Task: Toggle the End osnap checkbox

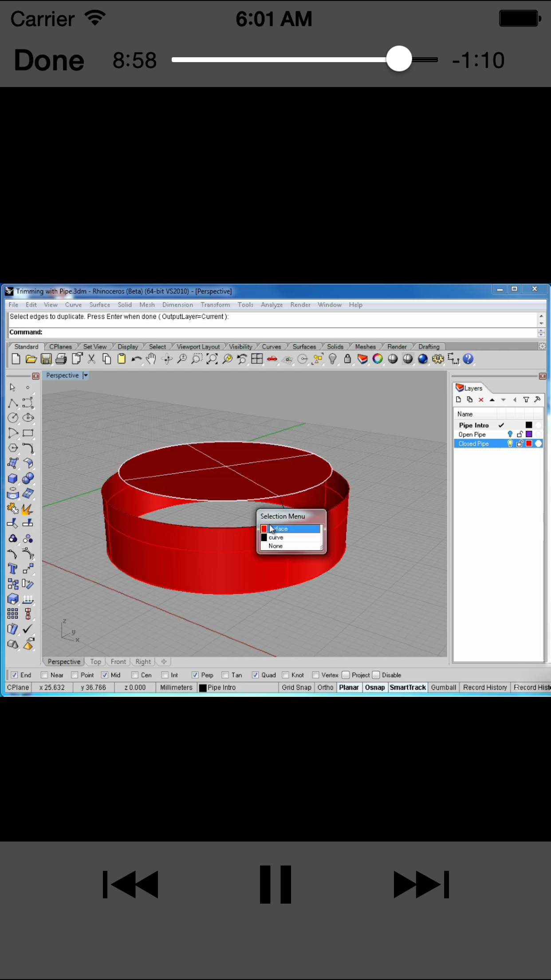Action: click(15, 675)
